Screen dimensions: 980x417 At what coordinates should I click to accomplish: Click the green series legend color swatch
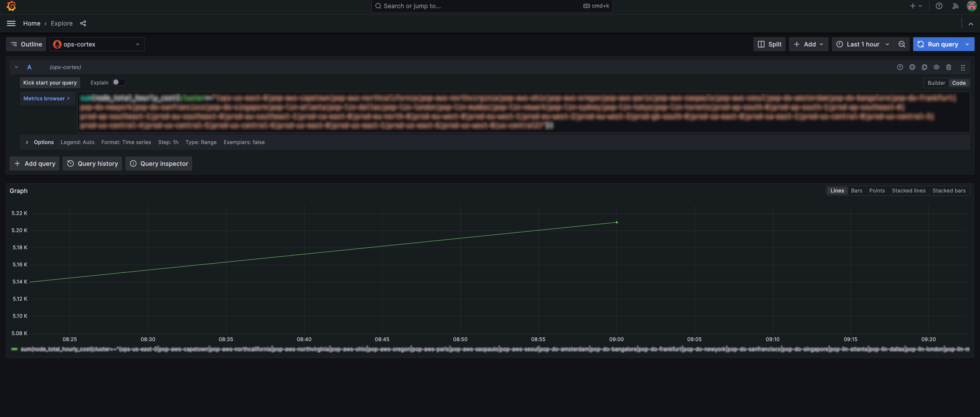point(14,349)
